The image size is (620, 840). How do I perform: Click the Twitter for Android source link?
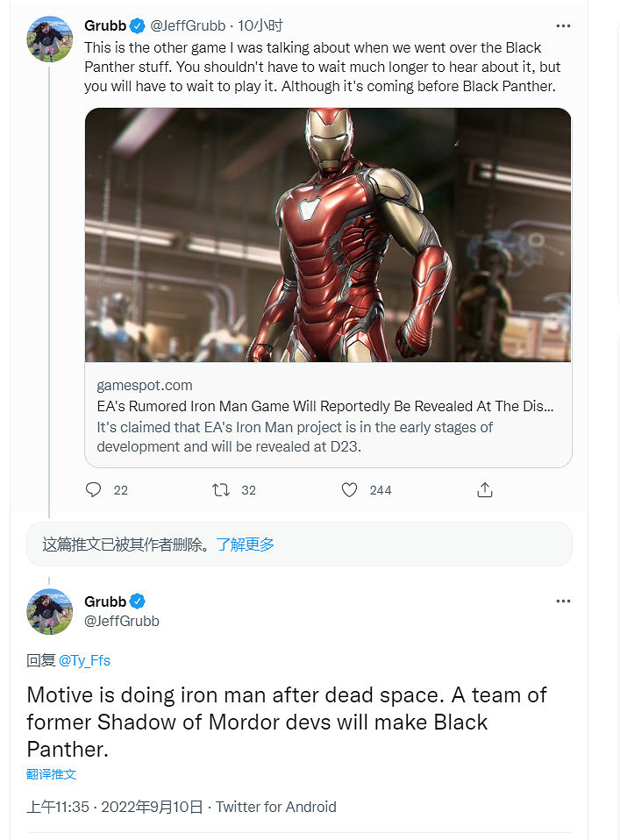coord(276,807)
